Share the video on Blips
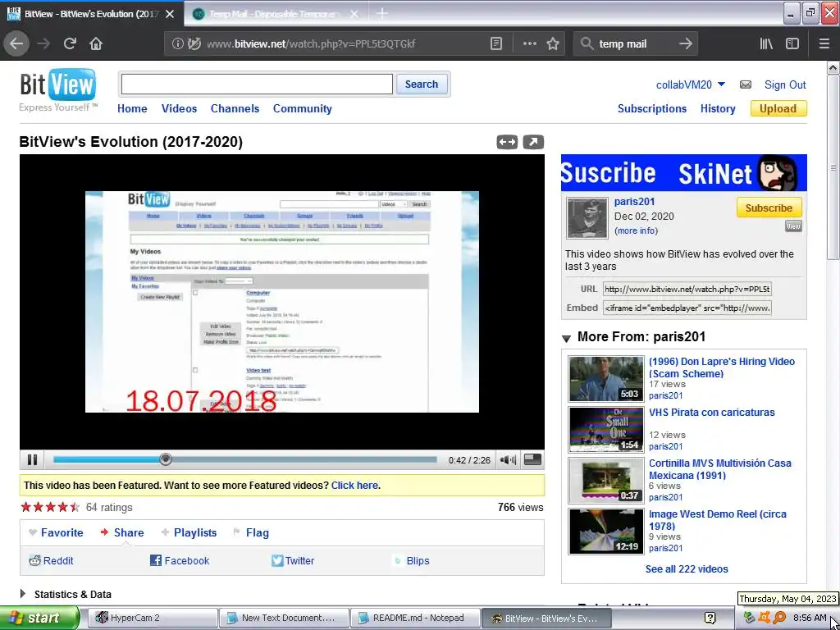 point(412,561)
